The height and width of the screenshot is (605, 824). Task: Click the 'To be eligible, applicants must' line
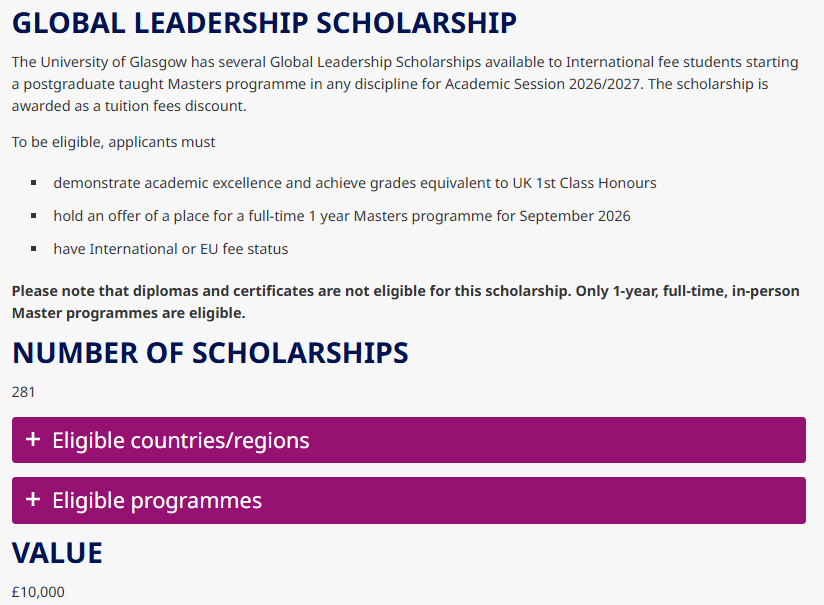[x=114, y=142]
